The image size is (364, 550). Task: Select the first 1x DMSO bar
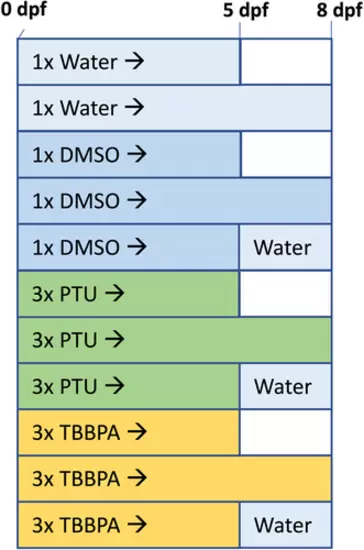click(129, 154)
